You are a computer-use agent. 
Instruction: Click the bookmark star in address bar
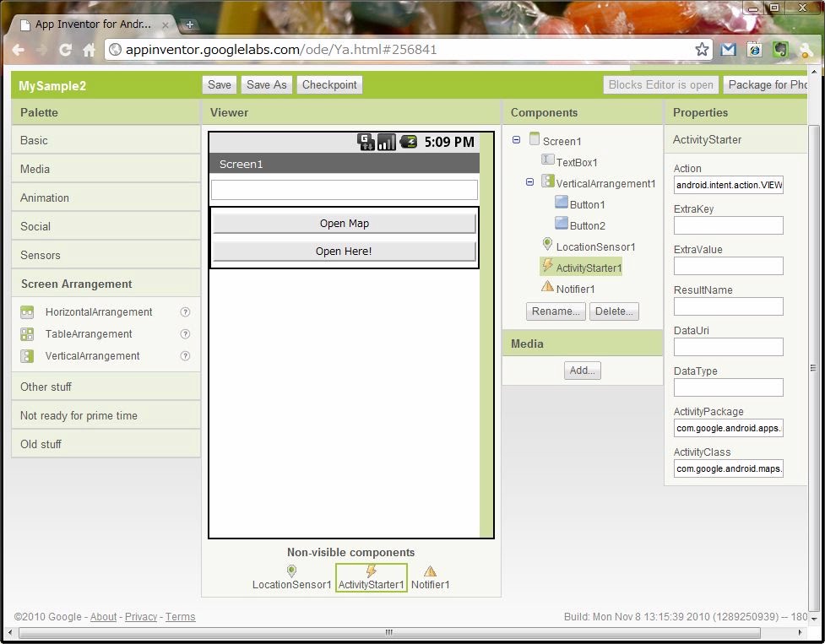[702, 50]
